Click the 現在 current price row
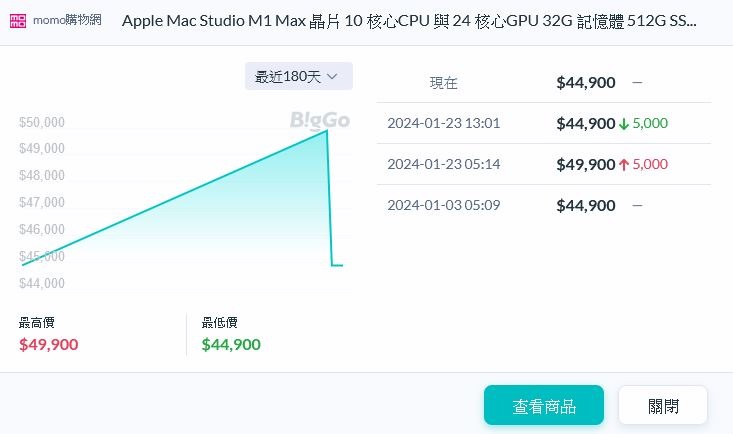This screenshot has height=434, width=733. (x=544, y=83)
